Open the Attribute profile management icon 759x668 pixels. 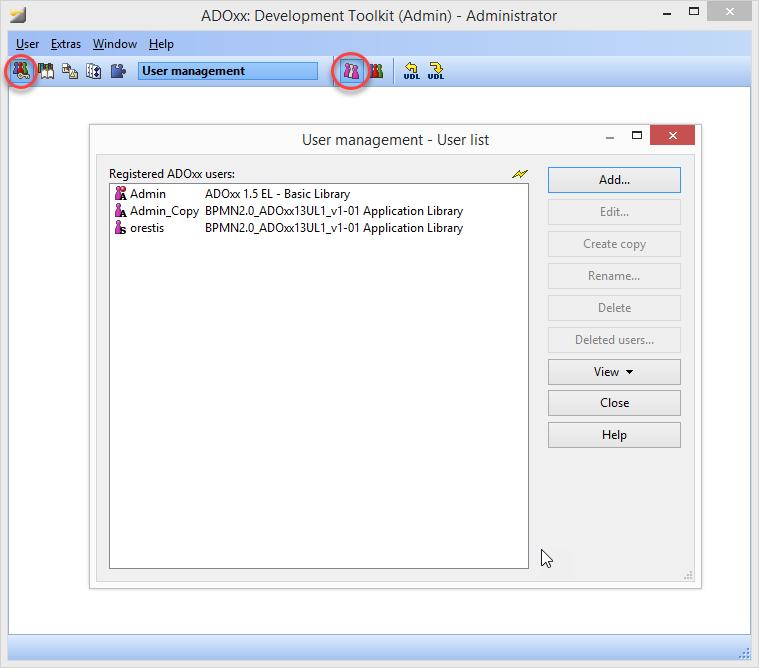point(93,71)
